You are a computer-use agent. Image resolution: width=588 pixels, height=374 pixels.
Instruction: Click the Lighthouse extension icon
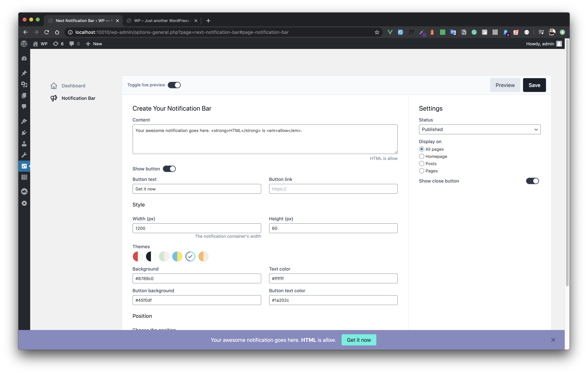pyautogui.click(x=432, y=32)
